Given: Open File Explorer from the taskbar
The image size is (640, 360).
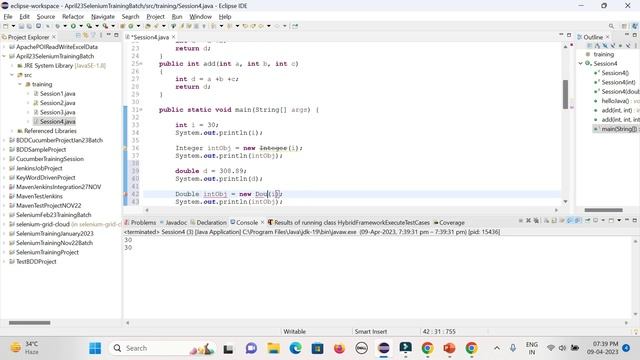Looking at the screenshot, I should click(x=273, y=348).
